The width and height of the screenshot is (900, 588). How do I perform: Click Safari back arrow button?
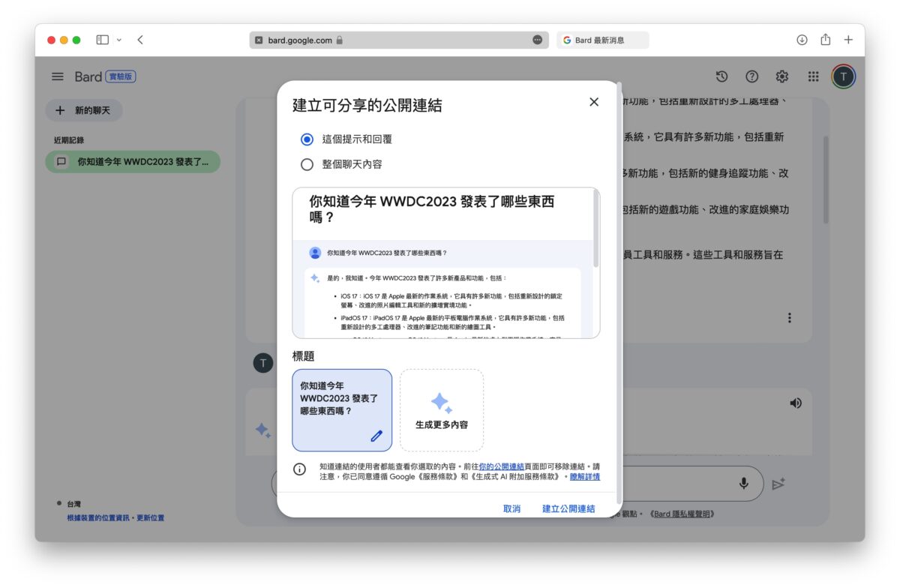tap(140, 40)
